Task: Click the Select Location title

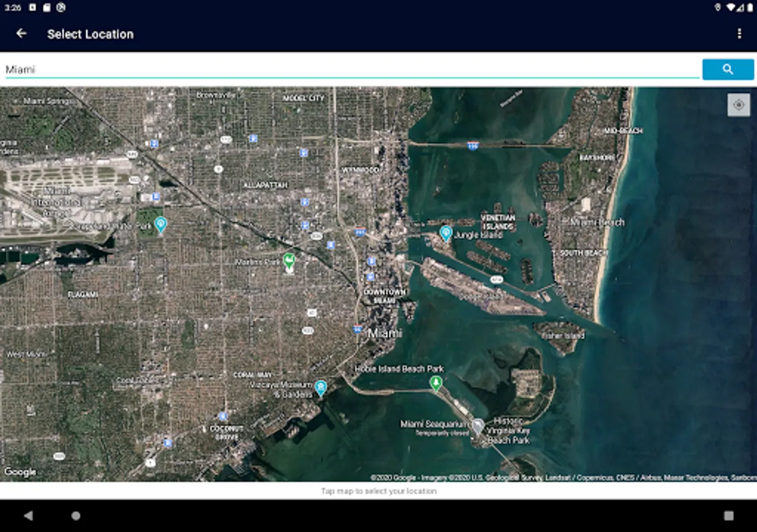Action: tap(90, 34)
